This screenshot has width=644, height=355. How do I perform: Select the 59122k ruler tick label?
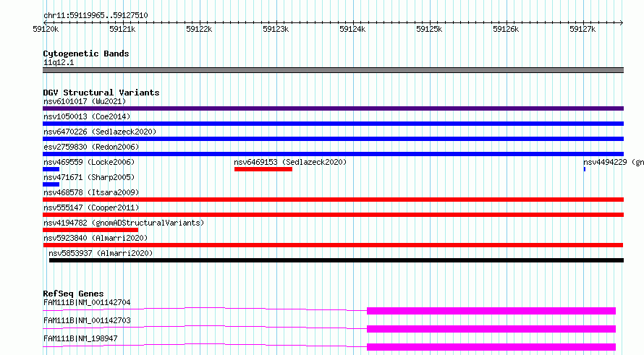199,29
